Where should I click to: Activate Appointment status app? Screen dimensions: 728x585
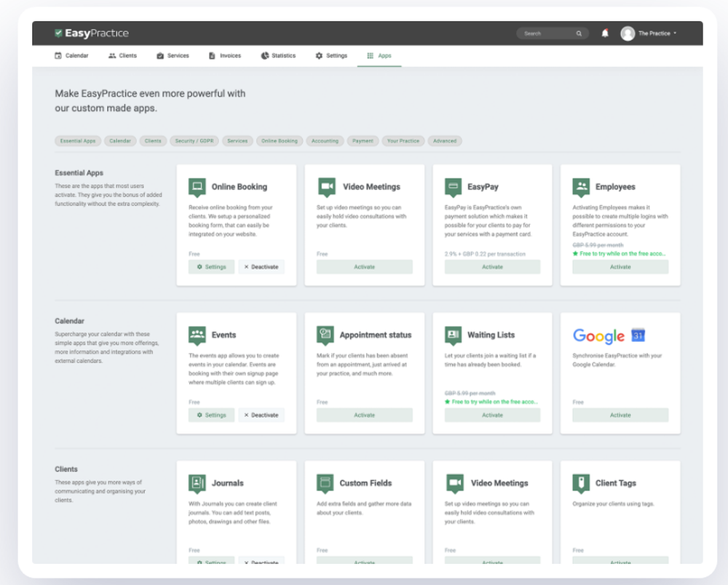click(365, 415)
